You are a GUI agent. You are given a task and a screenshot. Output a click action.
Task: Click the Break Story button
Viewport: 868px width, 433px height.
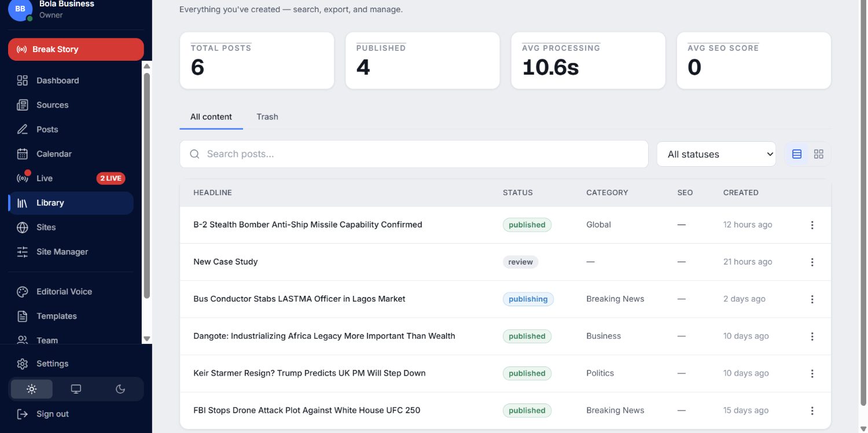point(76,49)
